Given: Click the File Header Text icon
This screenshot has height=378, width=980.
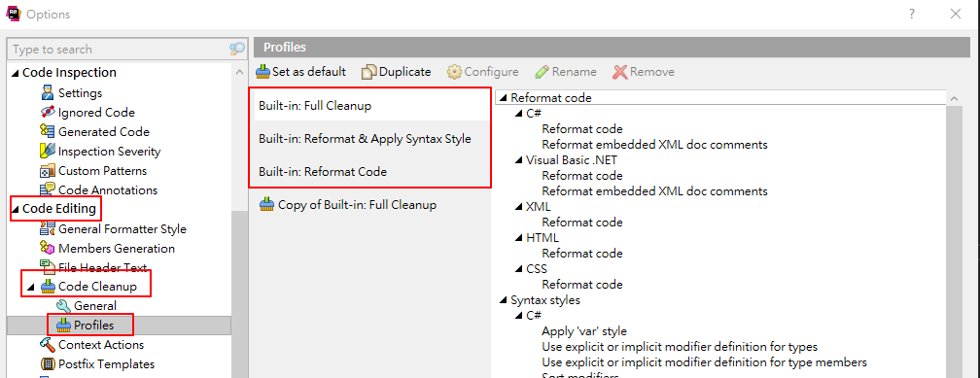Looking at the screenshot, I should (47, 267).
